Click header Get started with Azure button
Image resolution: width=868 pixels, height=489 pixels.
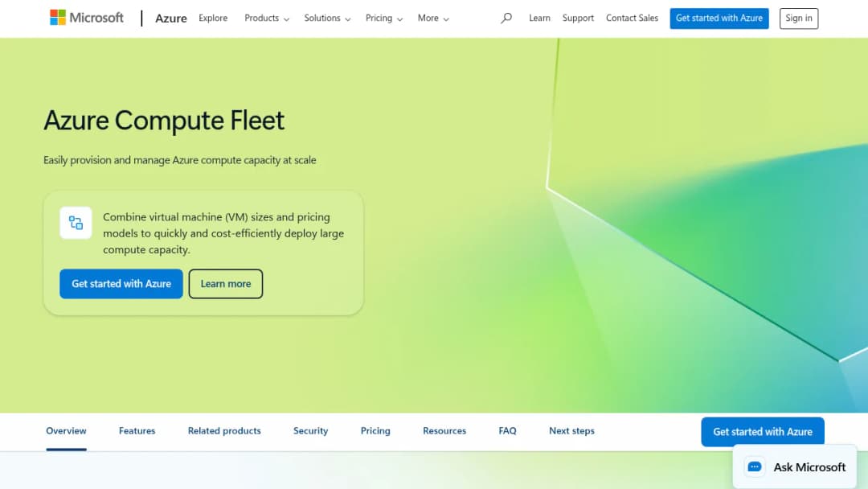(x=719, y=18)
